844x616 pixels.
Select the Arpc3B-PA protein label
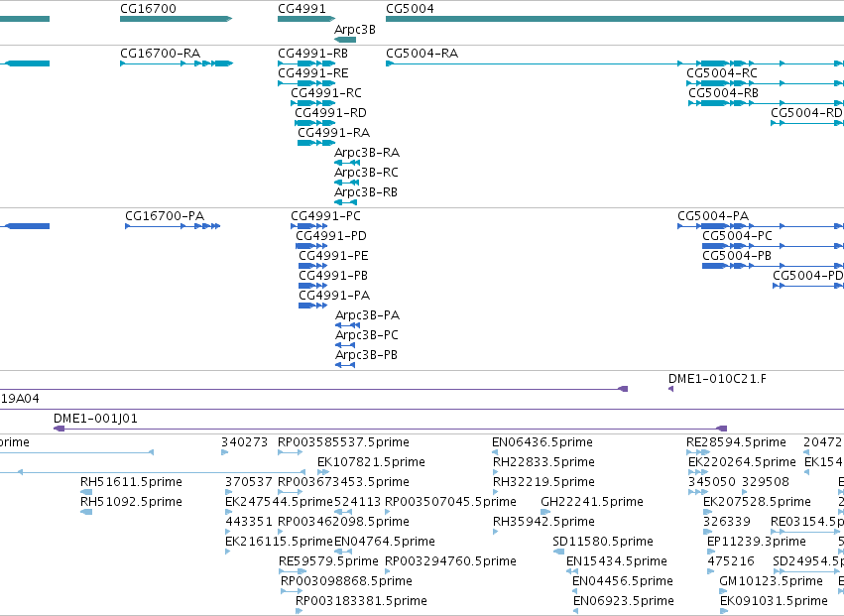click(x=367, y=315)
